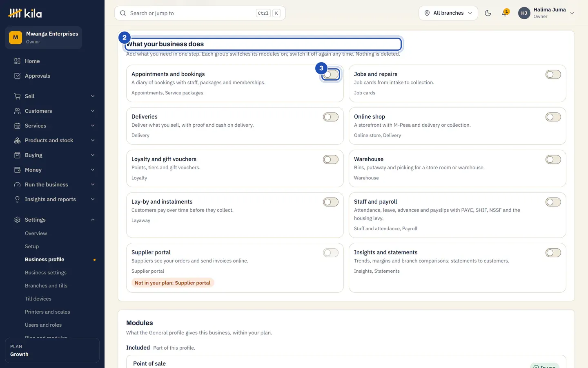Go to Settings Overview

(x=36, y=233)
